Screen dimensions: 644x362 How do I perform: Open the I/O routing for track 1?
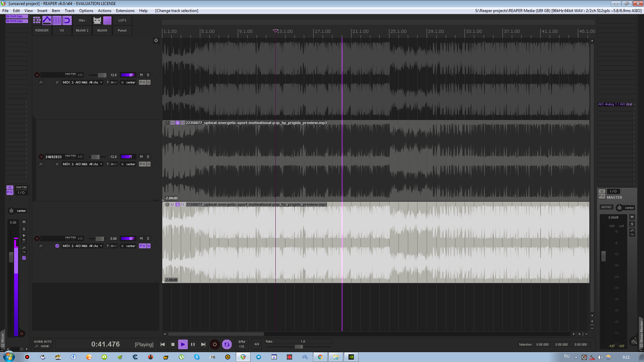click(x=80, y=75)
